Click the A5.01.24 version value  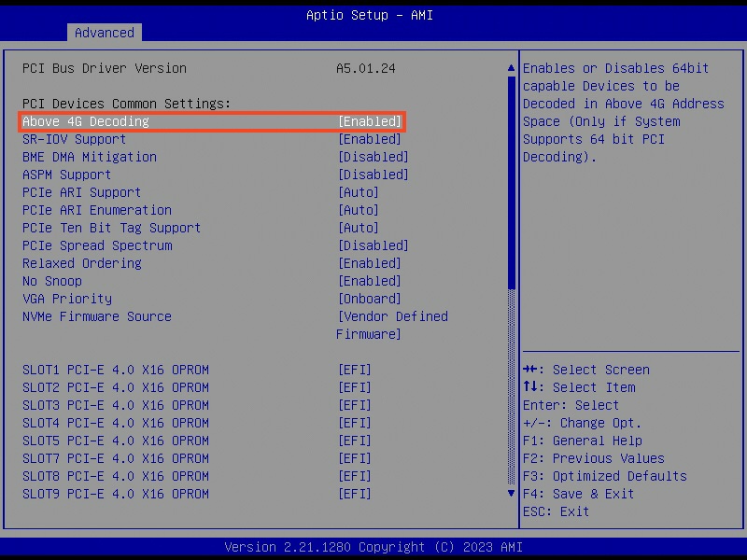tap(366, 68)
